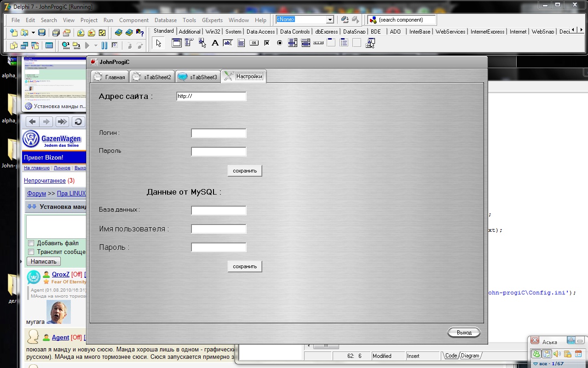The image size is (588, 368).
Task: Click the 'Выход' button
Action: click(x=464, y=332)
